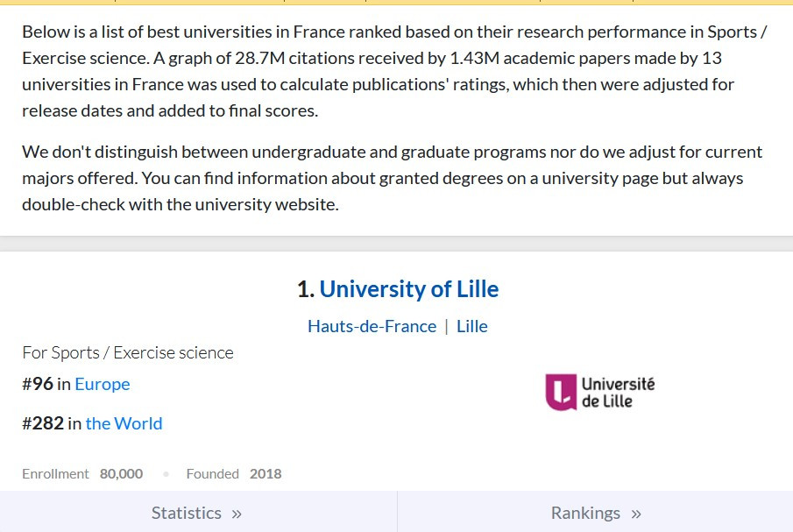Click the Rankings double-chevron arrow
Viewport: 793px width, 532px height.
click(x=636, y=514)
